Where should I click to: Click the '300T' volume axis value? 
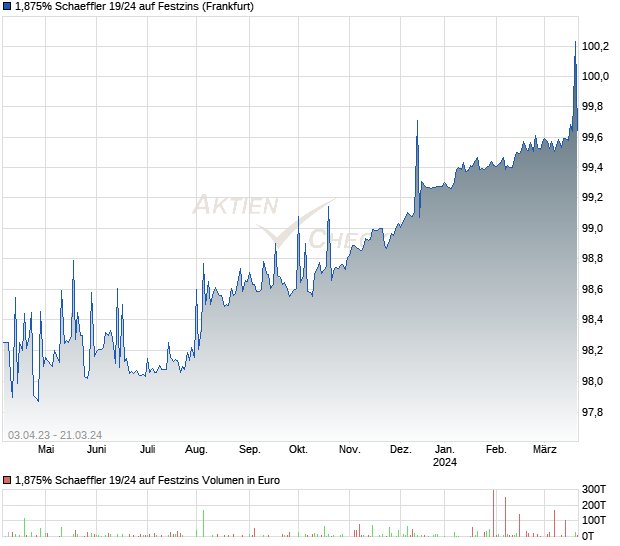[594, 489]
